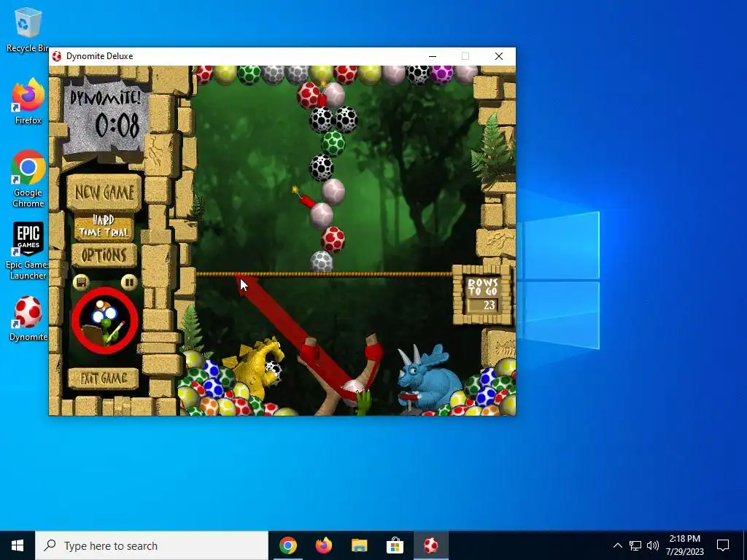
Task: Click the taskbar search box
Action: tap(152, 545)
